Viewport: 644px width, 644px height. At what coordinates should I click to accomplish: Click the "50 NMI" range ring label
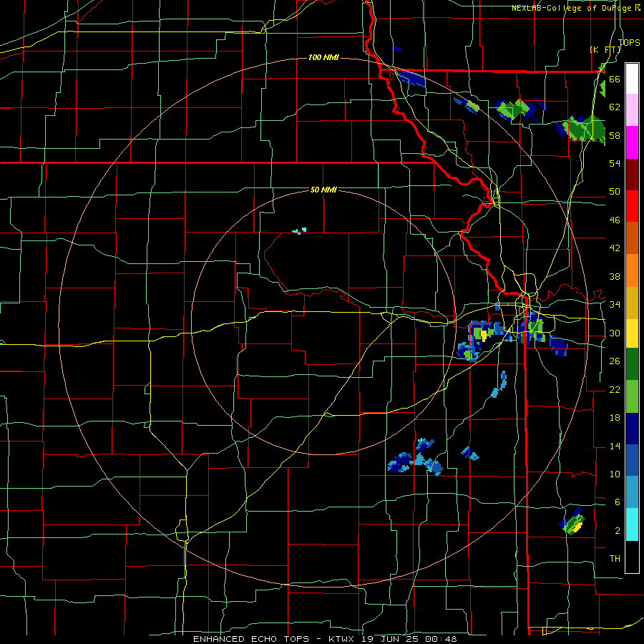(323, 190)
